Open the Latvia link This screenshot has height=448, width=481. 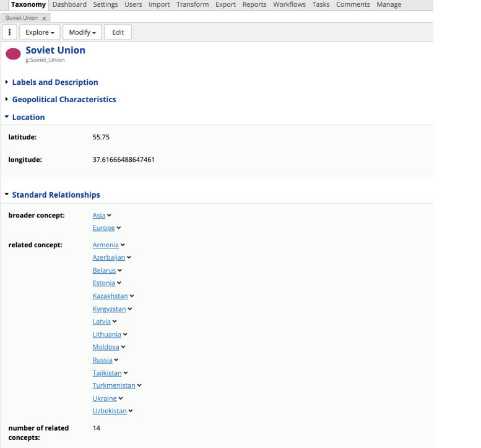click(x=102, y=322)
